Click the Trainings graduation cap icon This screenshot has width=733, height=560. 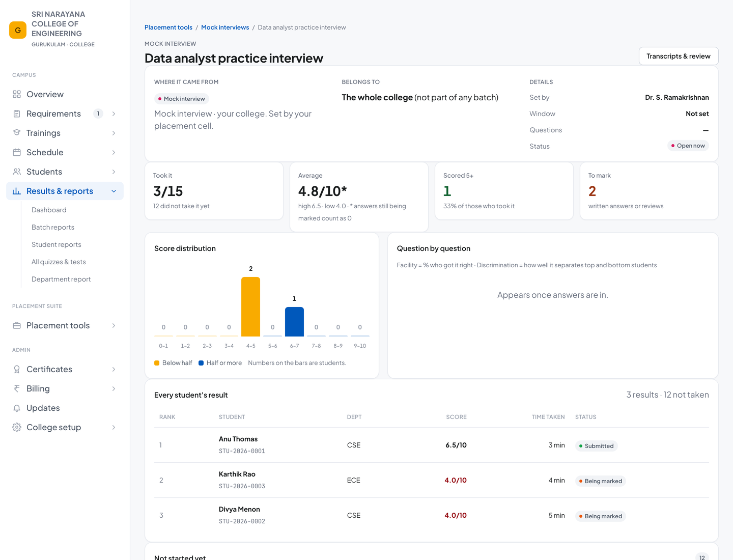[17, 133]
